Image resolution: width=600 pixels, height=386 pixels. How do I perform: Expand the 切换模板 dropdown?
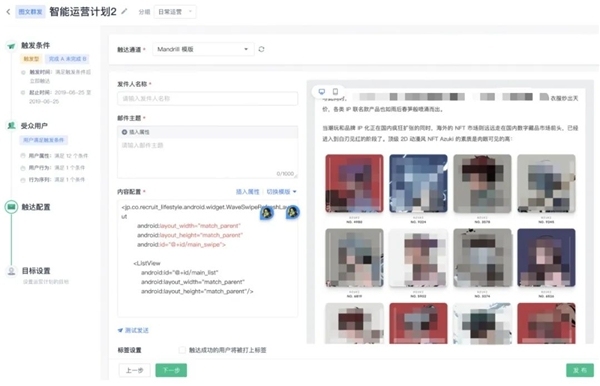click(x=281, y=192)
